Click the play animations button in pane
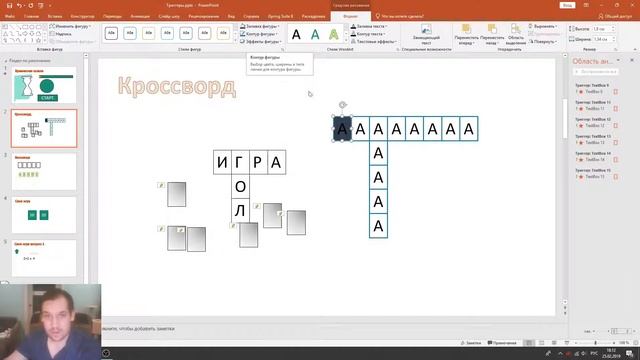Viewport: 640px width, 360px height. 596,71
